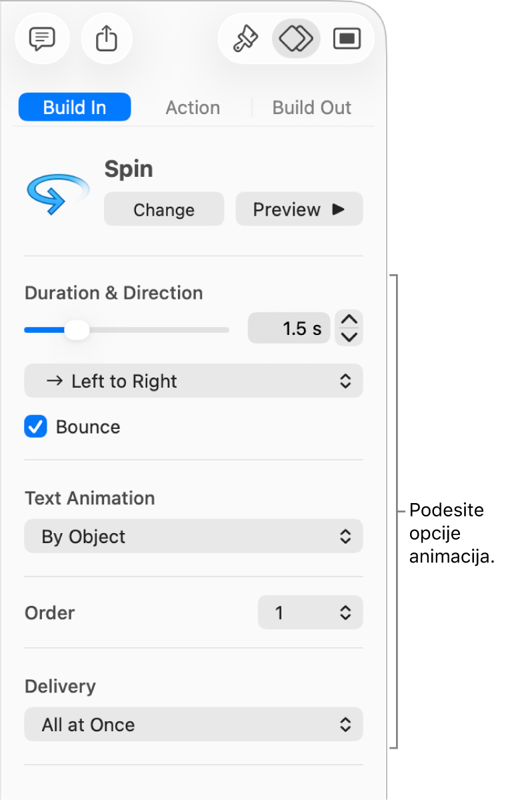Open the Order number dropdown
The height and width of the screenshot is (800, 532).
coord(310,613)
